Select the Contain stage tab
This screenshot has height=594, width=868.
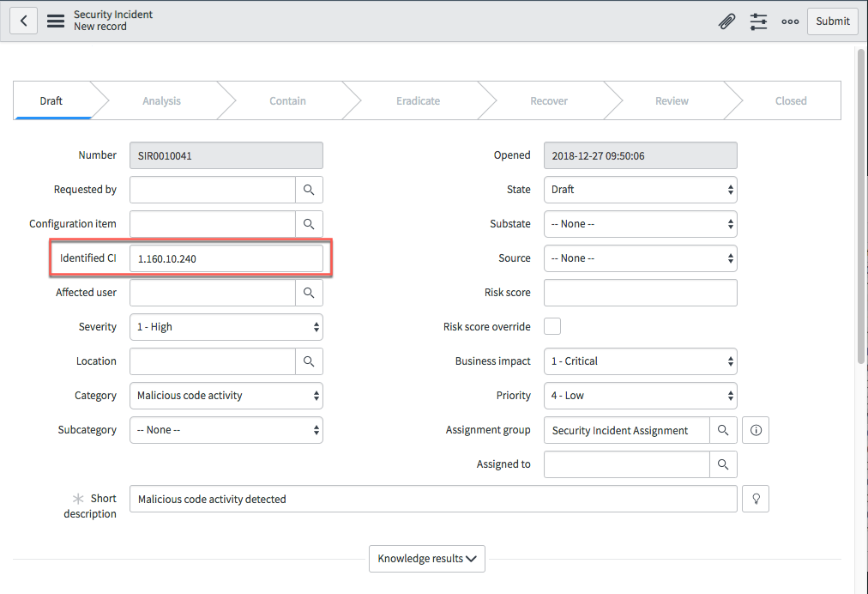287,100
